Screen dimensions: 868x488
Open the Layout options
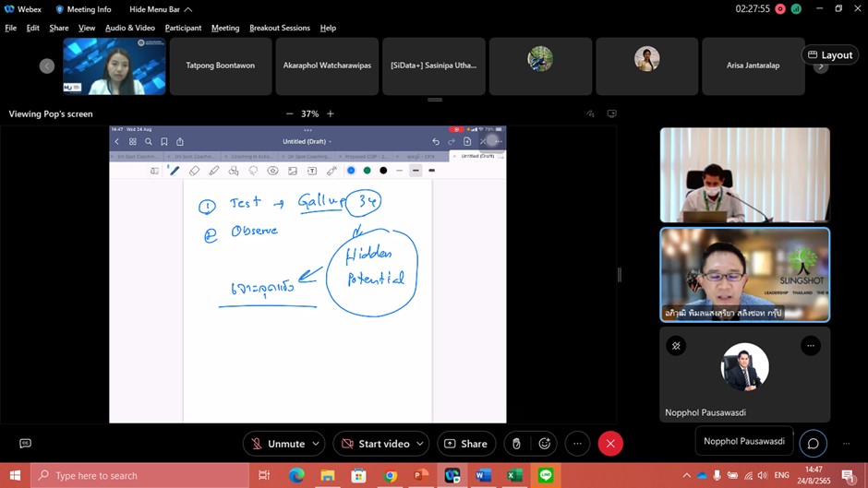tap(829, 55)
